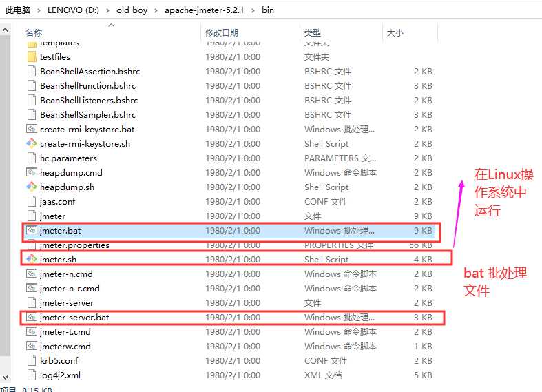Click the heapdump.sh shell icon
The image size is (542, 392).
point(32,187)
